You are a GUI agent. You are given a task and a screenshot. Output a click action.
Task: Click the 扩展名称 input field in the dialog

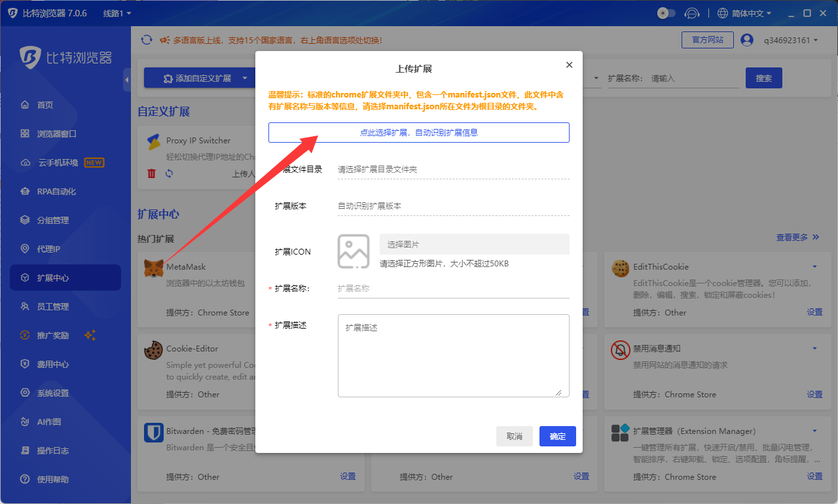coord(453,288)
